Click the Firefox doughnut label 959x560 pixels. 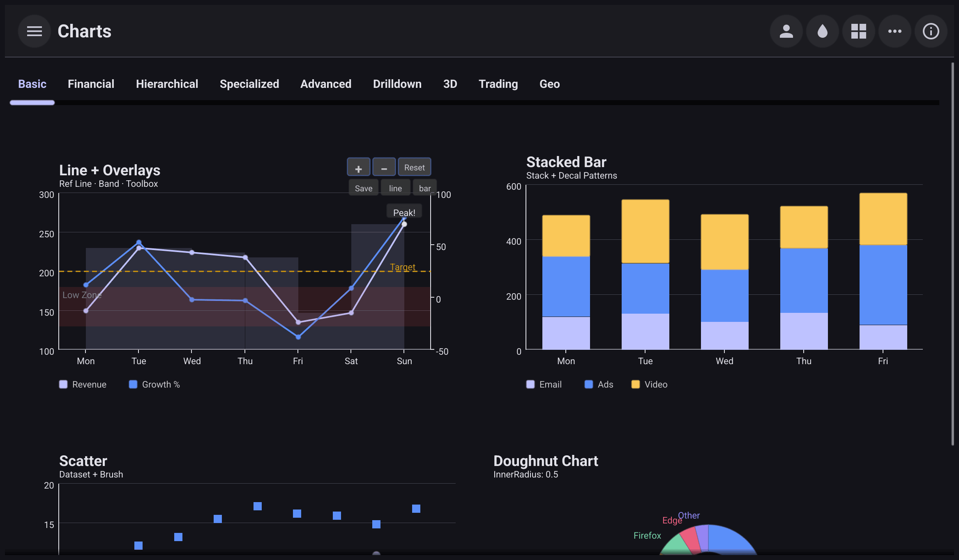tap(647, 535)
